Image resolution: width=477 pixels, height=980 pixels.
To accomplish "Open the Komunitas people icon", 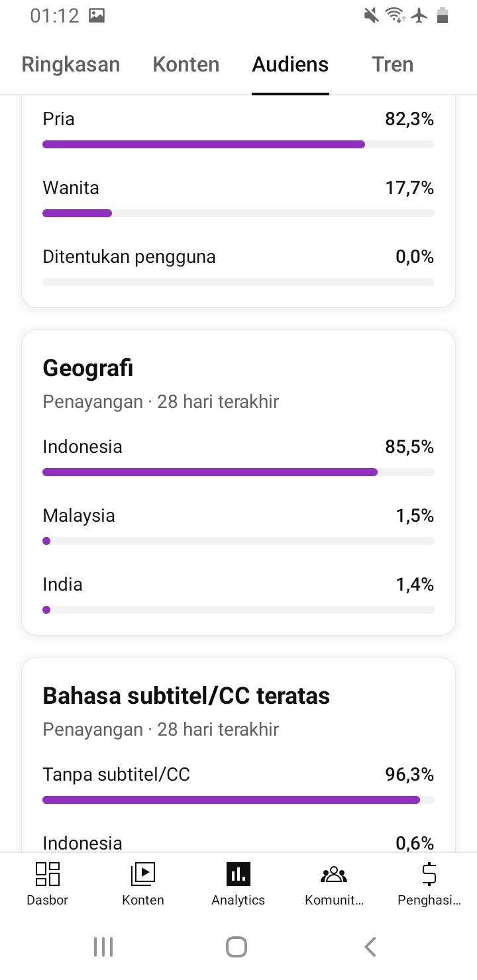I will 334,875.
